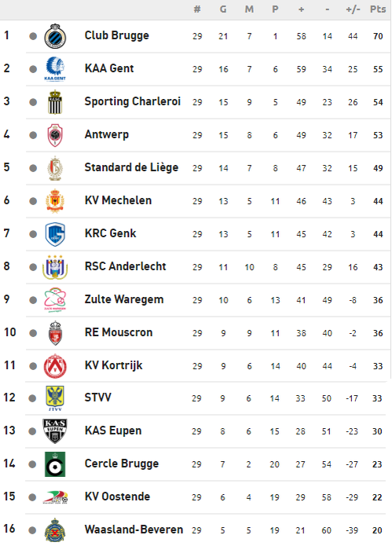The width and height of the screenshot is (392, 546).
Task: Open the KRC Genk blue shield logo
Action: click(55, 234)
